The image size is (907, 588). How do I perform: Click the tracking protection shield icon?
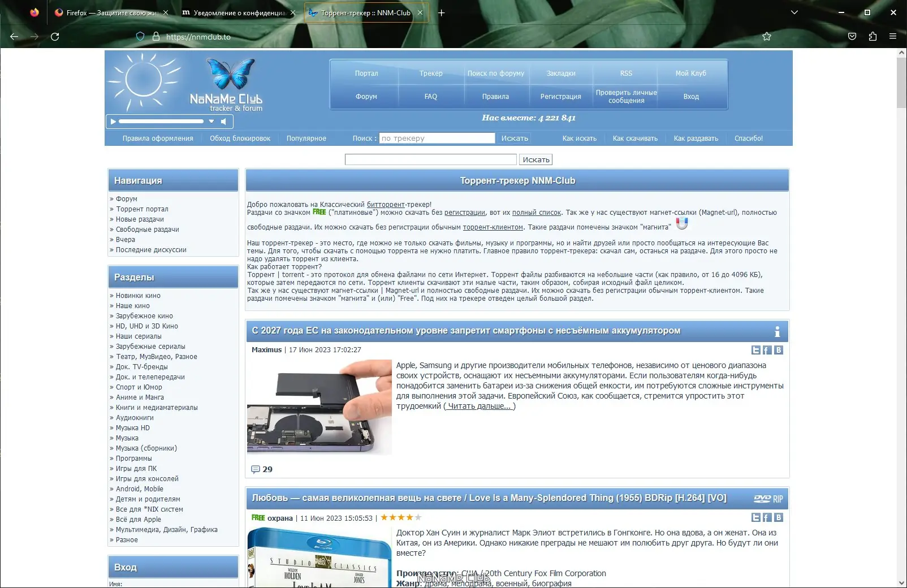pyautogui.click(x=140, y=37)
